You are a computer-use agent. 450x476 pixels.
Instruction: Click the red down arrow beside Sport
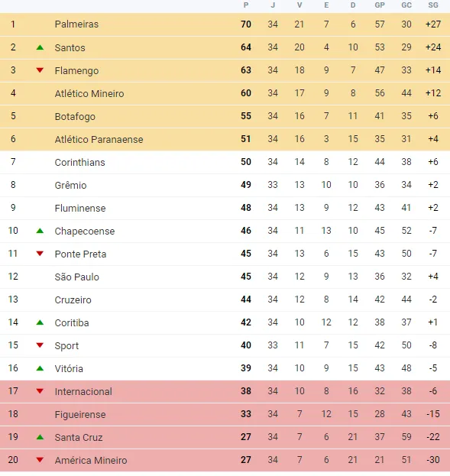[x=40, y=345]
